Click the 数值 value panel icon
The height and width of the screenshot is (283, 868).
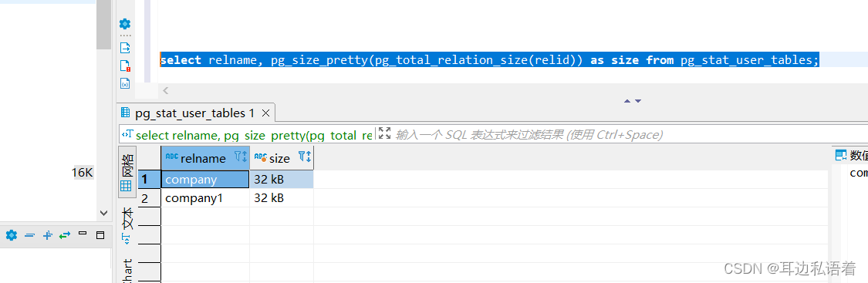pos(841,155)
